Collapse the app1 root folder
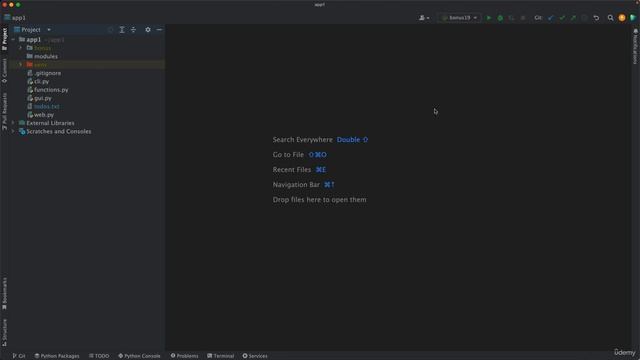Viewport: 640px width, 360px height. pyautogui.click(x=13, y=40)
